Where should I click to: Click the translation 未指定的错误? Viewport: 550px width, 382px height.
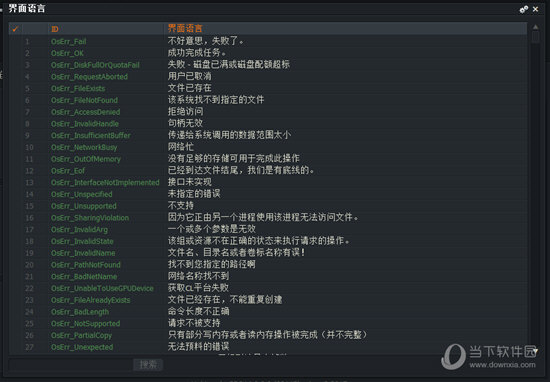pyautogui.click(x=194, y=194)
